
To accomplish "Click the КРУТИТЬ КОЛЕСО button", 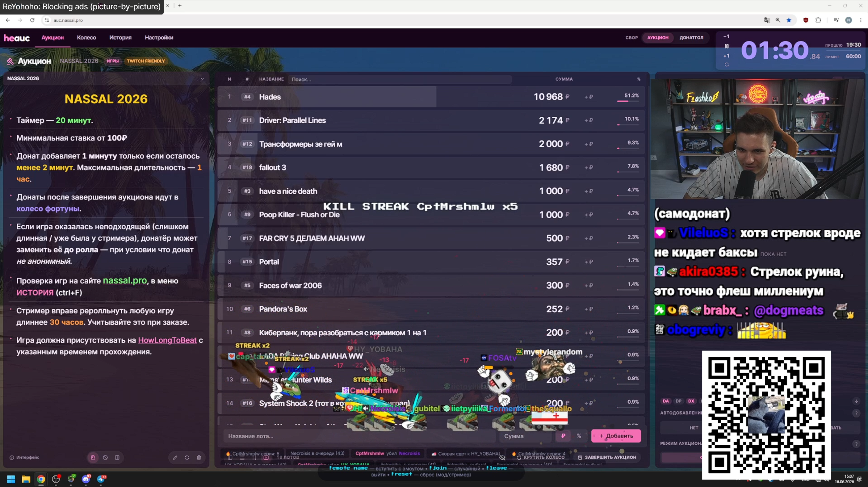I will coord(541,457).
